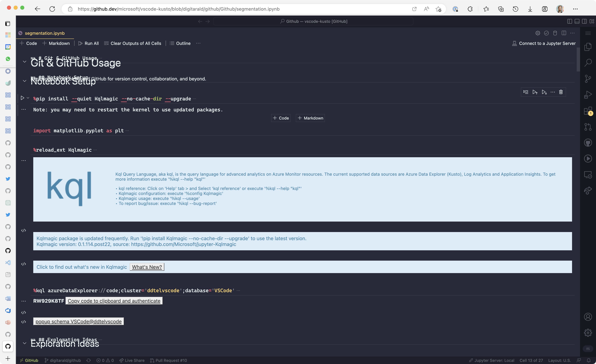Open notebook toolbar overflow after Outline
The image size is (596, 364).
[198, 43]
